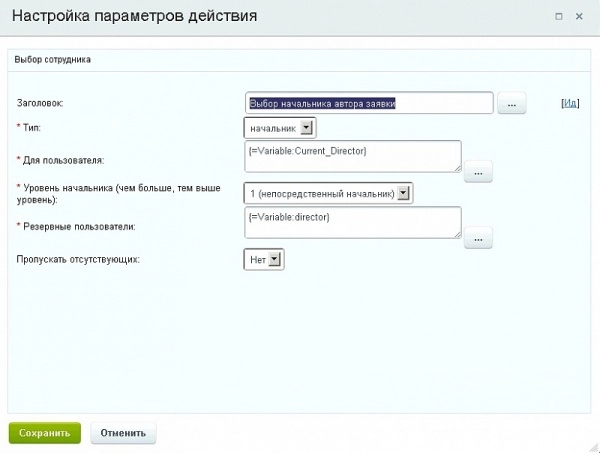Maximize the action settings dialog

pos(558,16)
